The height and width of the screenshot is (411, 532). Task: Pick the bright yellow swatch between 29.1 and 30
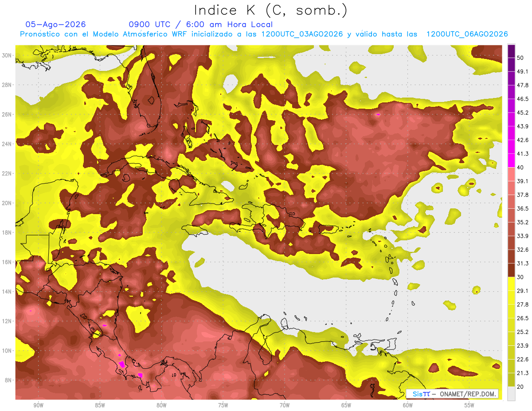click(x=511, y=284)
